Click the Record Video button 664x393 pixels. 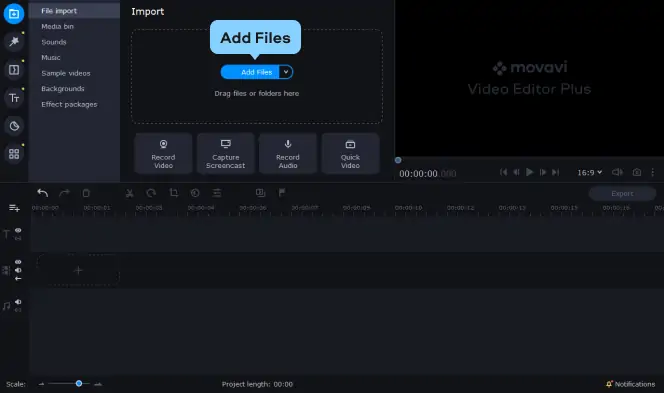(163, 154)
